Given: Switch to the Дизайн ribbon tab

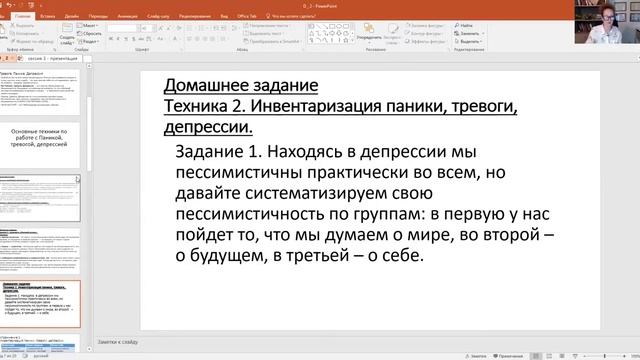Looking at the screenshot, I should pos(71,16).
